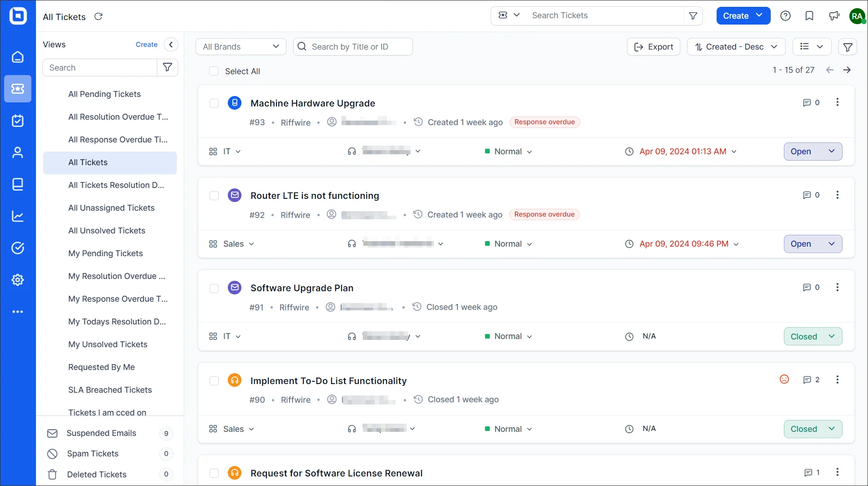868x486 pixels.
Task: Open the Knowledge Base icon
Action: tap(18, 184)
